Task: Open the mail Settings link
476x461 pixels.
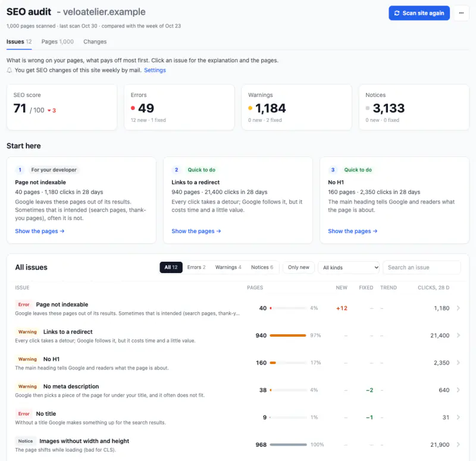Action: click(x=155, y=70)
